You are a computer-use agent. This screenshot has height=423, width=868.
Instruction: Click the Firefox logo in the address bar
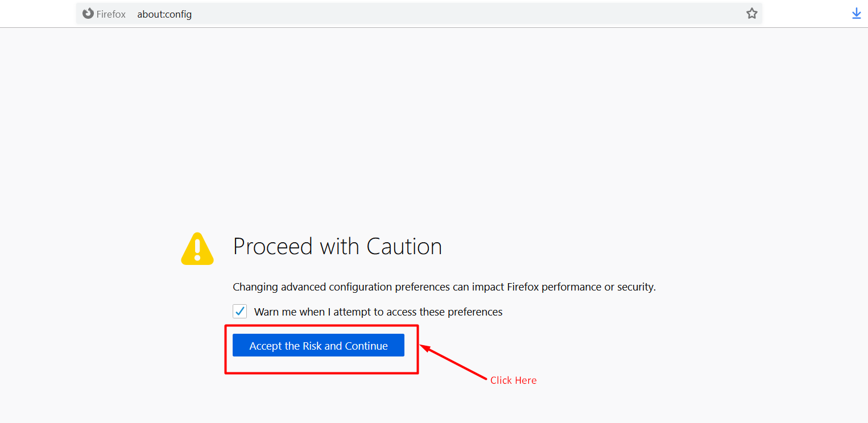click(x=88, y=14)
